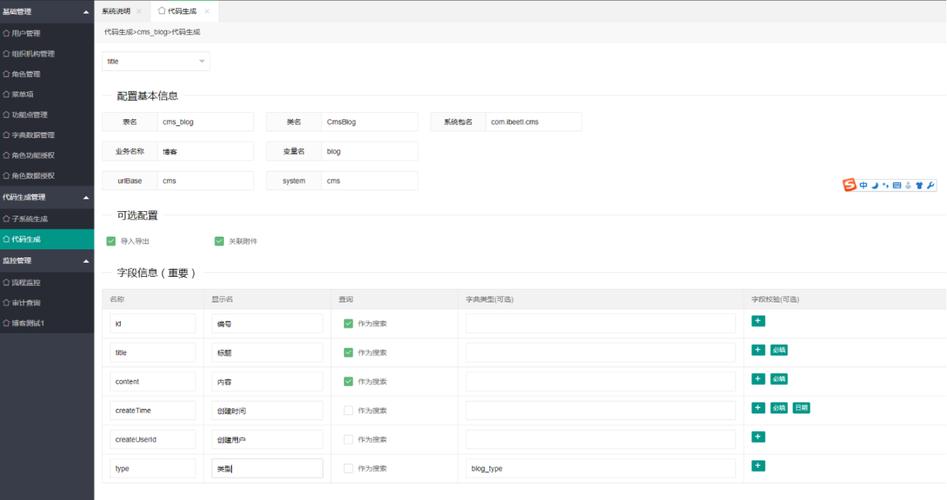The image size is (947, 500).
Task: Collapse the 基础管理 sidebar section
Action: pyautogui.click(x=86, y=12)
